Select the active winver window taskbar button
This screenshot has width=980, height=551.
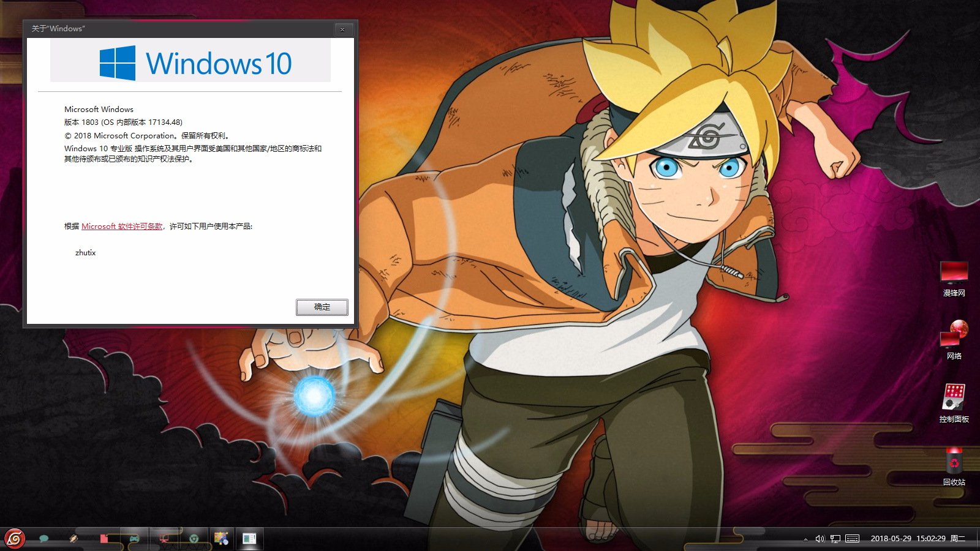249,539
